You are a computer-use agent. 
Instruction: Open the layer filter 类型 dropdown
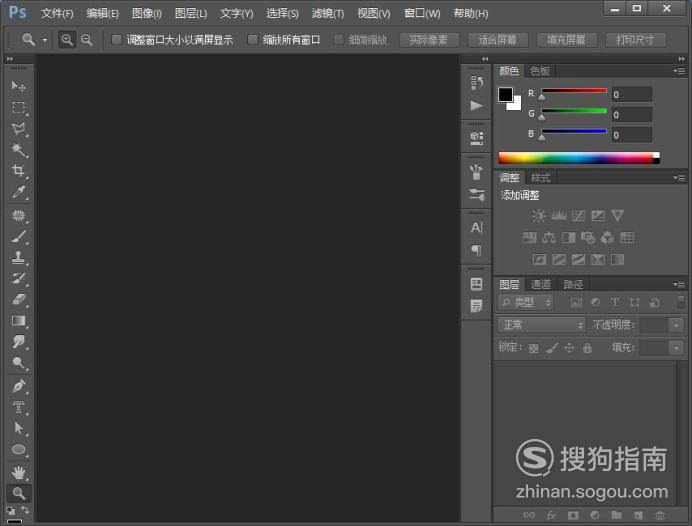pyautogui.click(x=526, y=302)
